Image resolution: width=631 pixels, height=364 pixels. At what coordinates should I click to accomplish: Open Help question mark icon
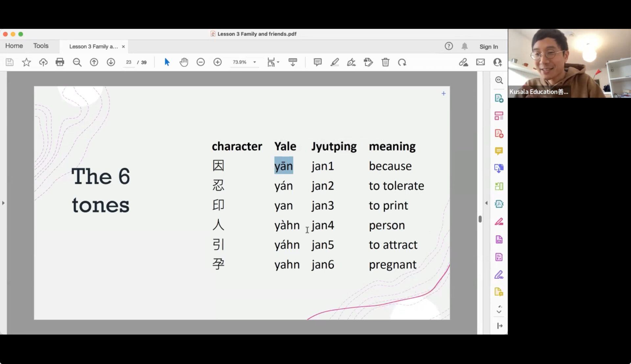click(x=449, y=46)
